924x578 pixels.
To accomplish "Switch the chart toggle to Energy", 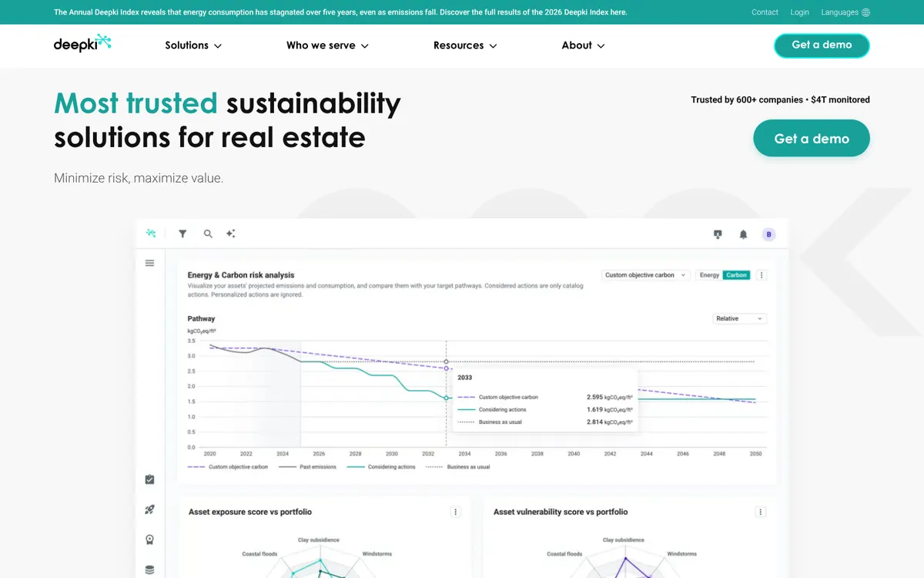I will pyautogui.click(x=709, y=275).
